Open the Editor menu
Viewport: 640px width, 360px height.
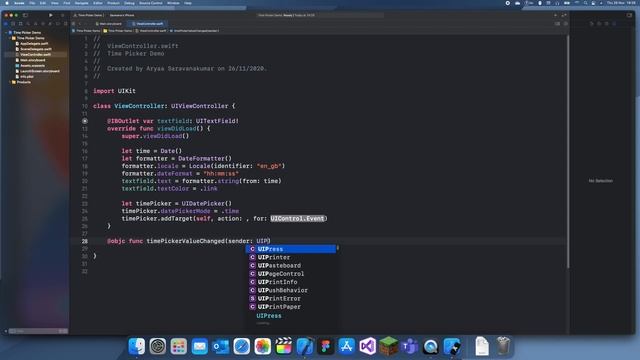coord(98,3)
